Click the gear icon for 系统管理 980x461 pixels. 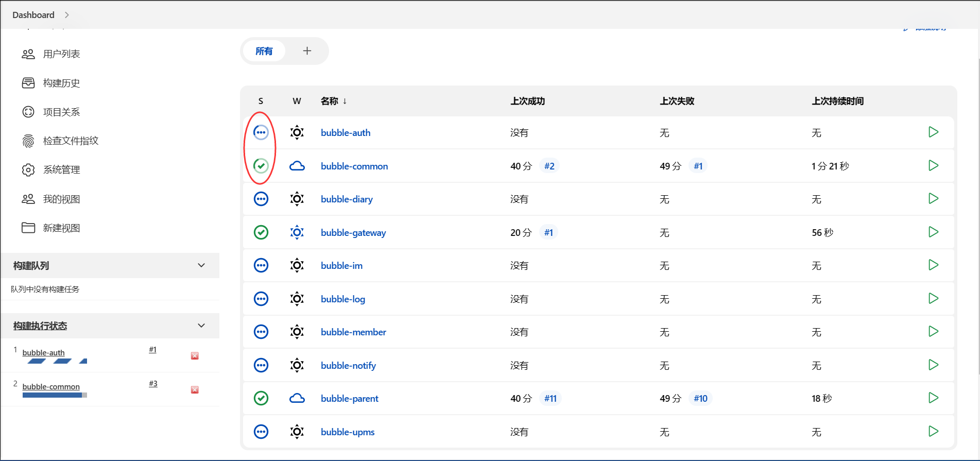pyautogui.click(x=28, y=169)
